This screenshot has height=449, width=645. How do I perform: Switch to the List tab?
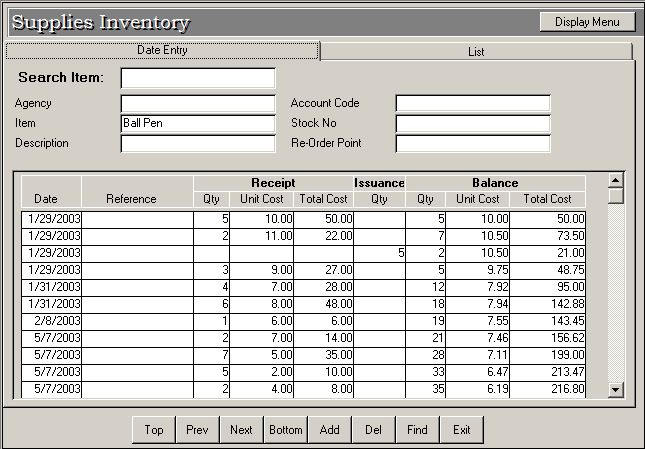[476, 51]
